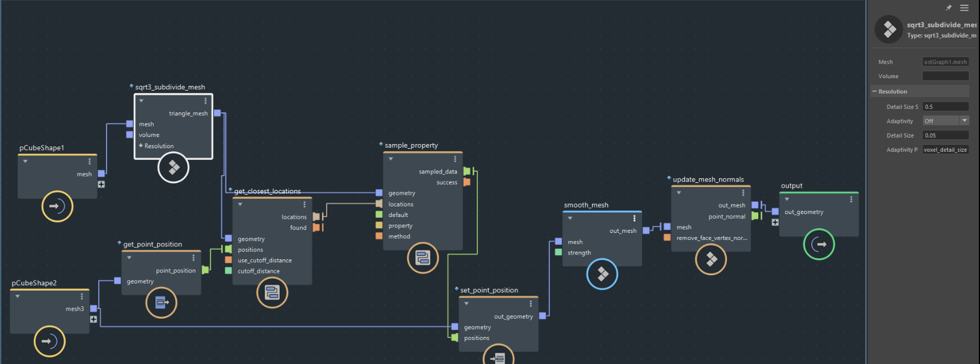Open the get_closest_locations node options dots
980x364 pixels.
coord(304,205)
